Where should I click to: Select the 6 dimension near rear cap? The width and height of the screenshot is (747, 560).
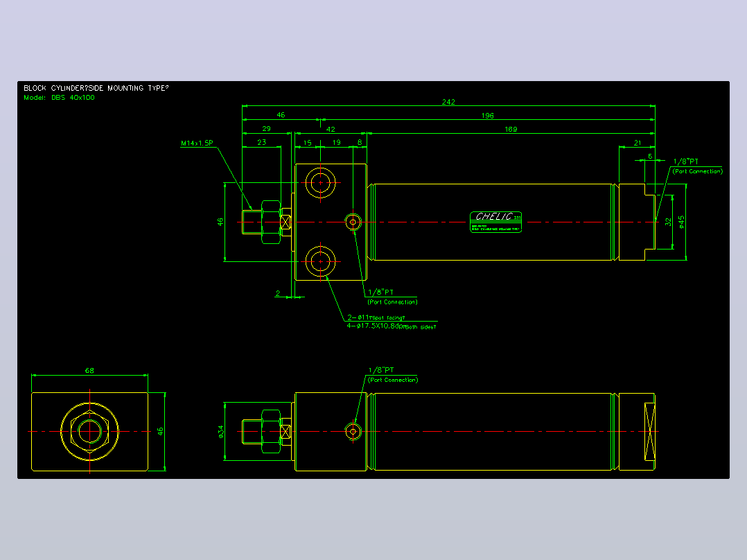click(x=650, y=157)
